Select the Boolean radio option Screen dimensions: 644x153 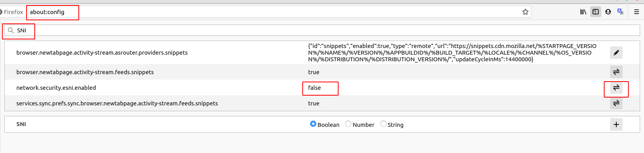coord(313,124)
